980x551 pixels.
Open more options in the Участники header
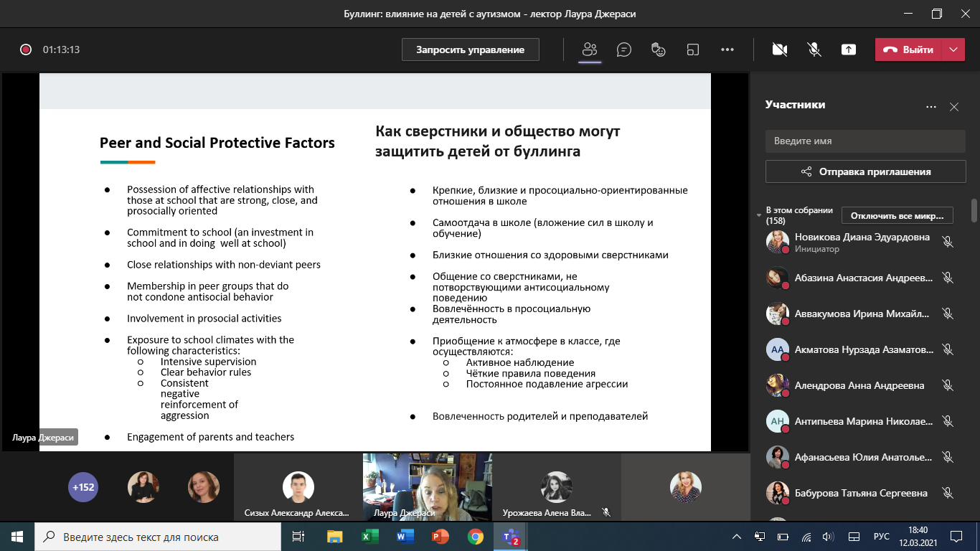click(931, 107)
